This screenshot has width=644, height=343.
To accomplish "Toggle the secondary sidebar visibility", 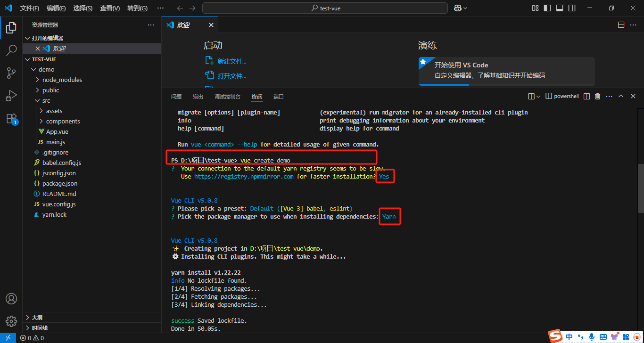I will pyautogui.click(x=571, y=8).
